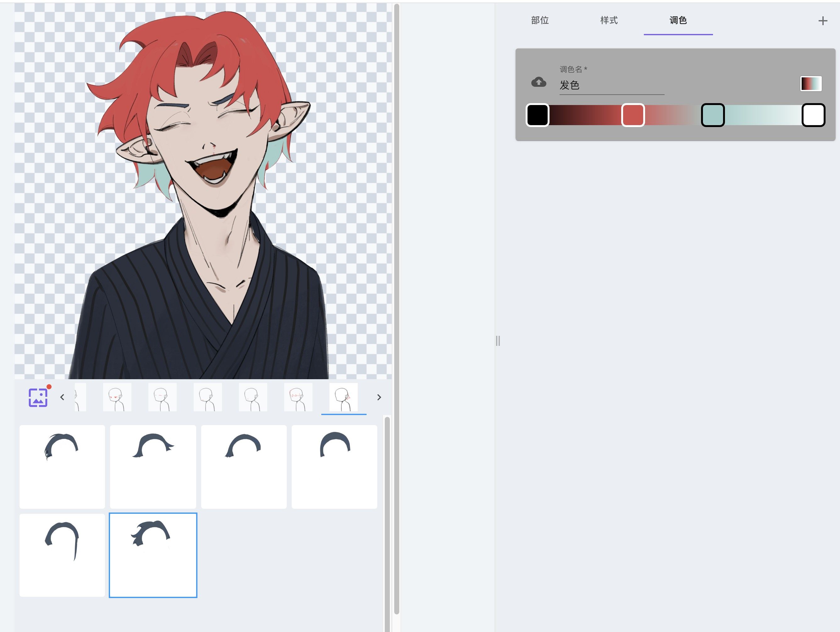
Task: Click the 调色名 input field
Action: (611, 86)
